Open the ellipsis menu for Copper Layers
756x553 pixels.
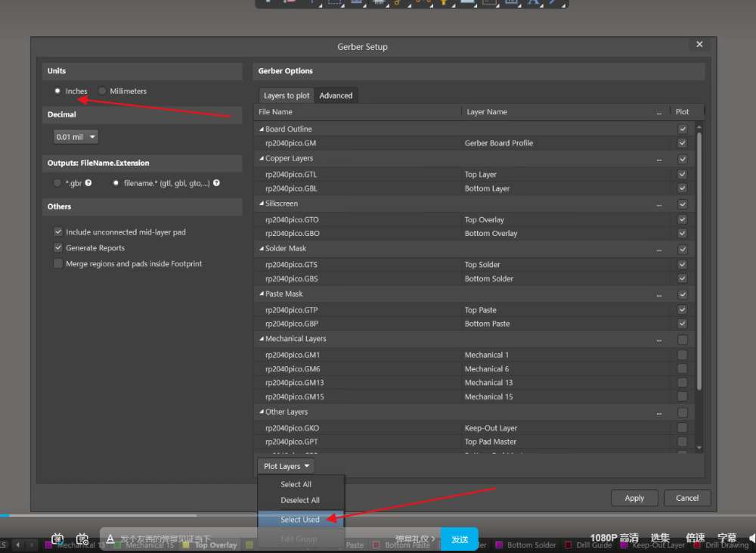click(659, 159)
